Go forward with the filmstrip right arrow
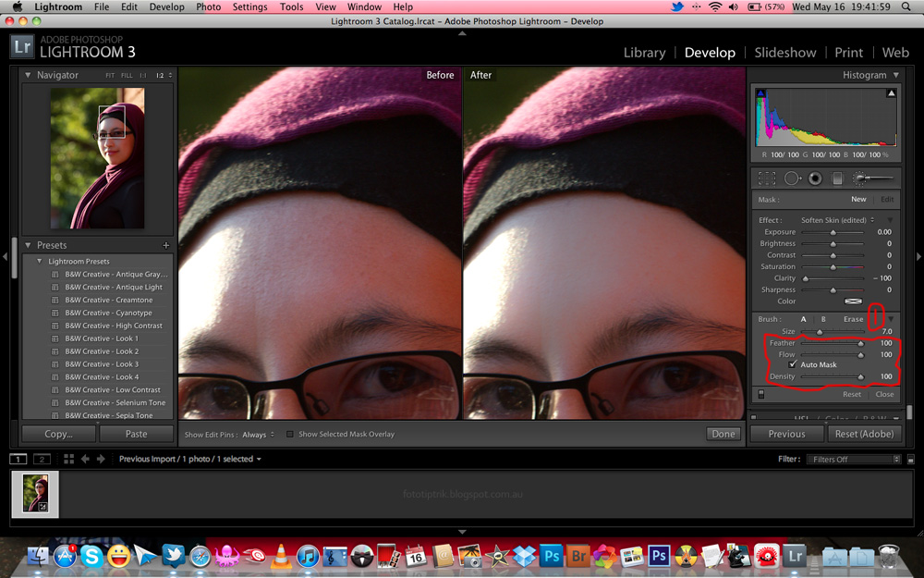Image resolution: width=924 pixels, height=578 pixels. [101, 459]
